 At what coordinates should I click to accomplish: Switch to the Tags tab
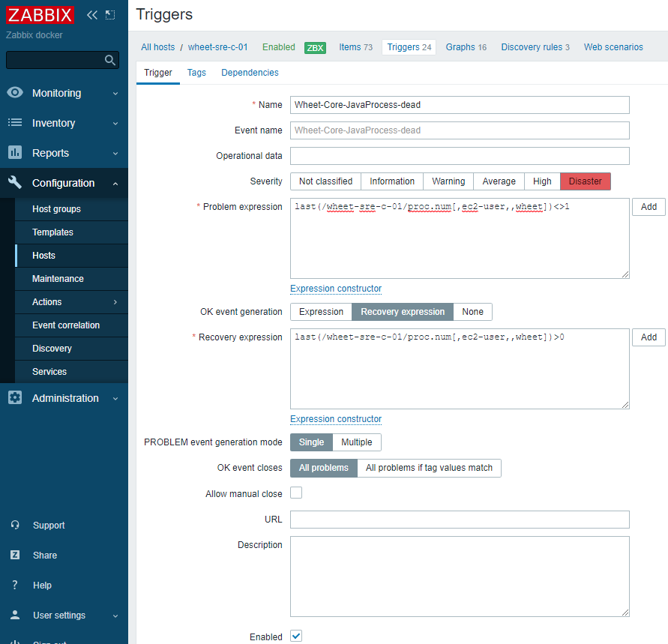[196, 73]
